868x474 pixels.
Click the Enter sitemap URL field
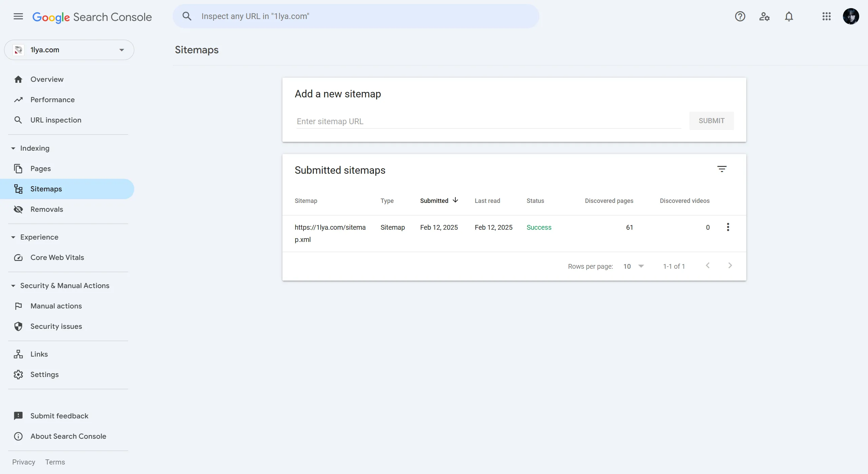488,121
